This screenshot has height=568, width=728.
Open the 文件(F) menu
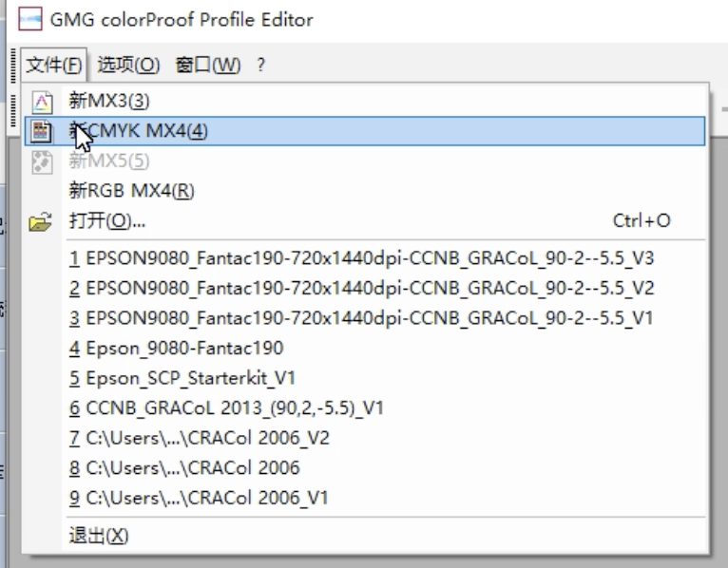coord(54,65)
